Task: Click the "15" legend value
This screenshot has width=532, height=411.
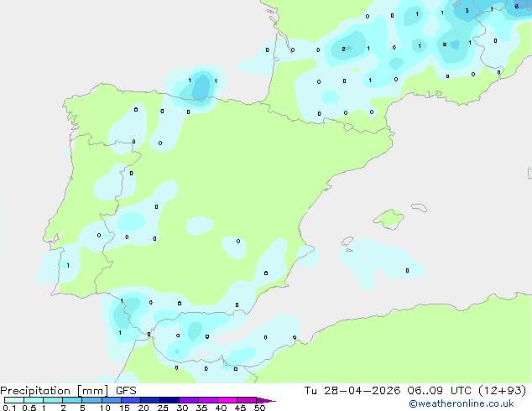Action: pyautogui.click(x=124, y=408)
